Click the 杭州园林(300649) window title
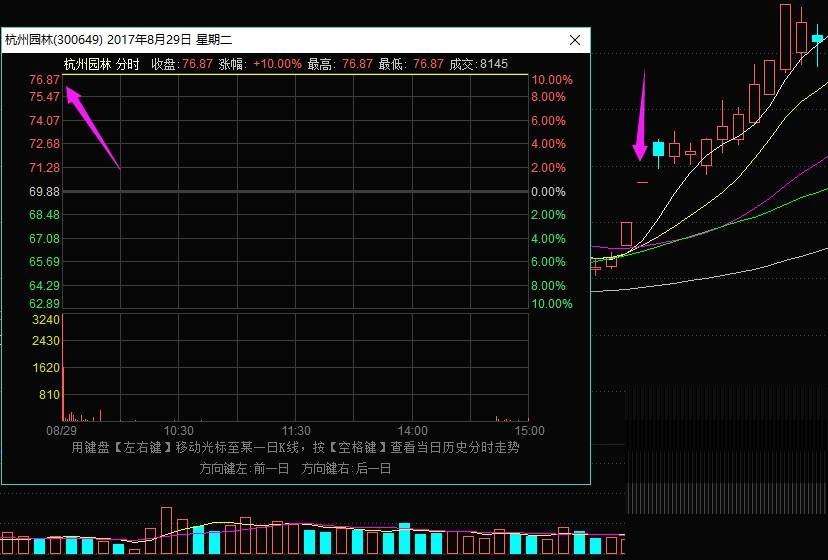Viewport: 828px width, 560px height. tap(118, 40)
